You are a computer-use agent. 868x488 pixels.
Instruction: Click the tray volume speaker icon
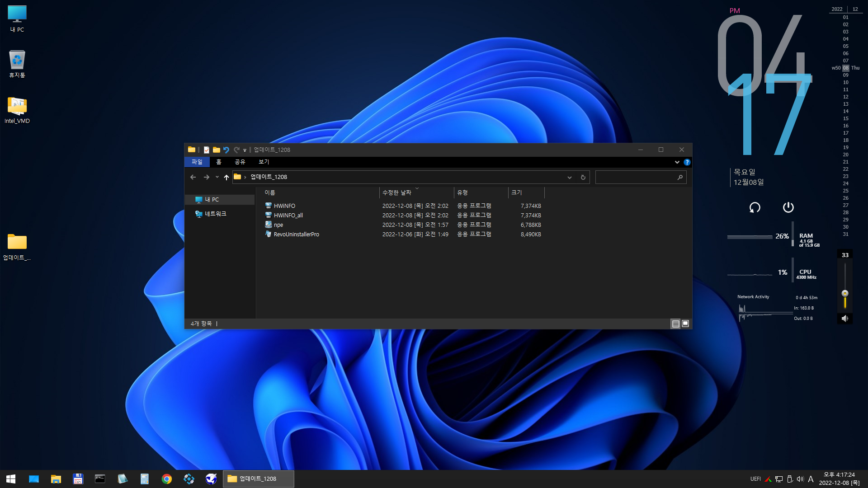tap(800, 479)
